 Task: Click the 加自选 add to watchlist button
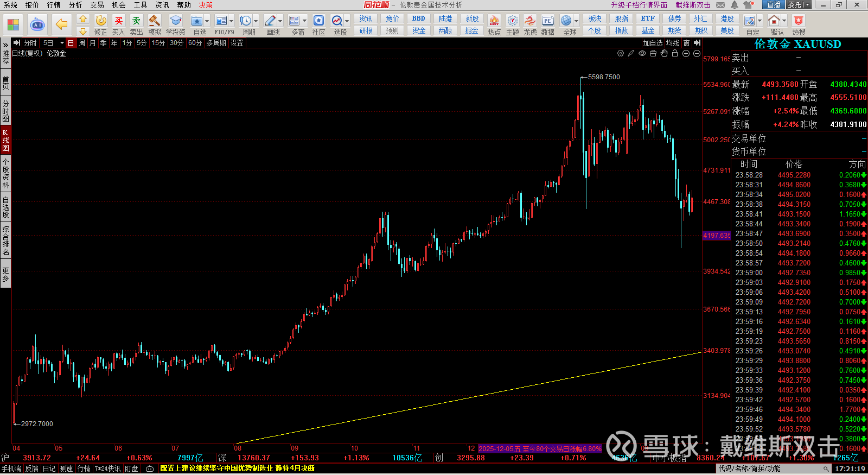click(x=653, y=43)
